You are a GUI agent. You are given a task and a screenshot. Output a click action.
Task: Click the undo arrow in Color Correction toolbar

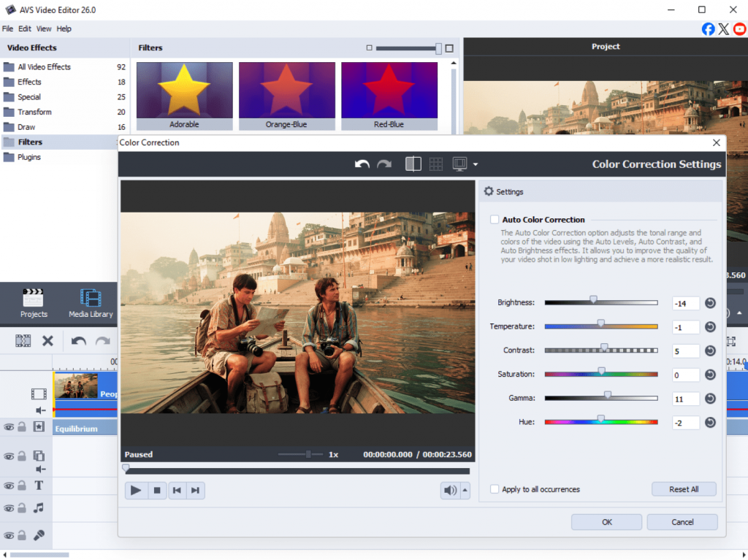[x=362, y=164]
